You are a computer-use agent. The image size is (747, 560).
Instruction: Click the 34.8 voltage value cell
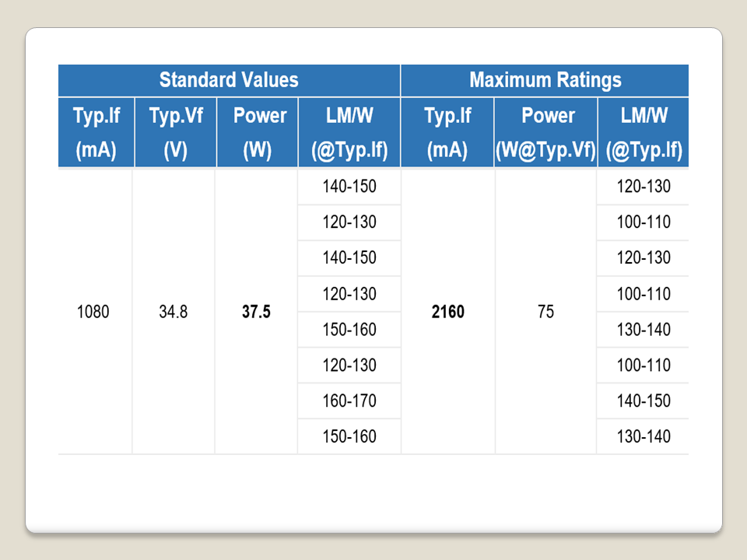click(x=174, y=313)
